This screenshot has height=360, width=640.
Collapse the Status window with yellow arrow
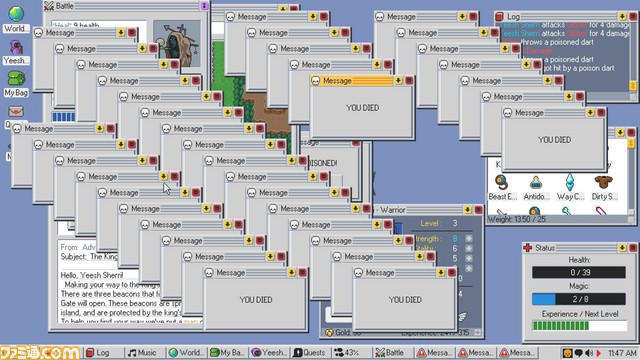click(x=622, y=248)
